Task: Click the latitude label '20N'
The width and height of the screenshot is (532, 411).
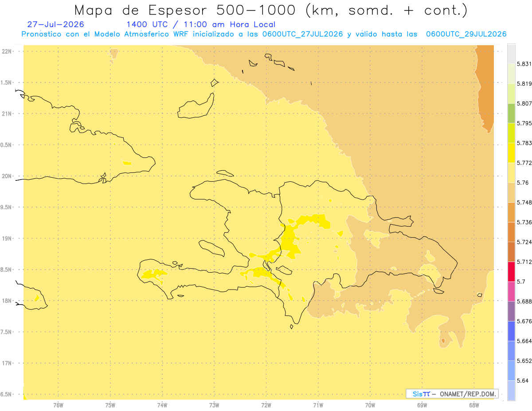Action: pyautogui.click(x=6, y=176)
